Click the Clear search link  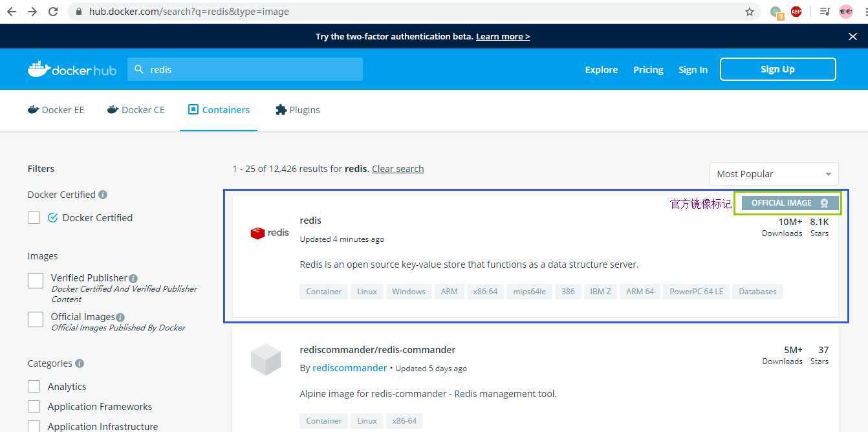click(x=398, y=169)
